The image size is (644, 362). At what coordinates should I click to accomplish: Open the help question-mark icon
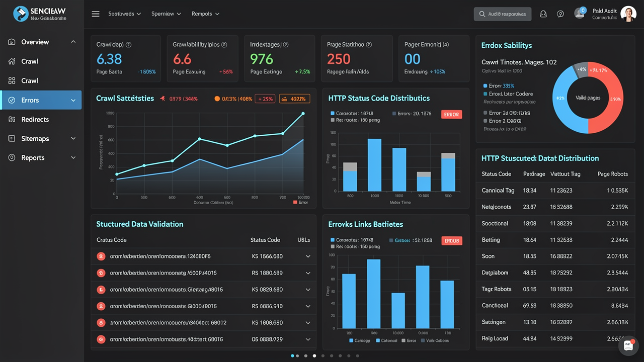pos(560,14)
